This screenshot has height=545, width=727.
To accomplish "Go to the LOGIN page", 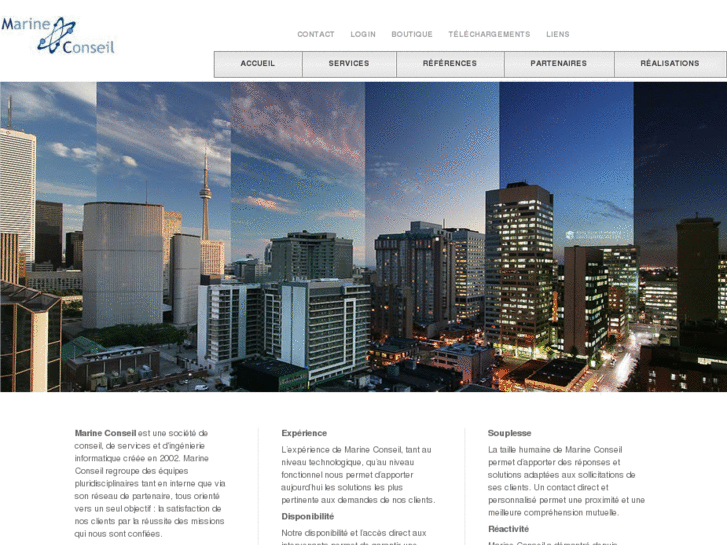I will point(363,34).
